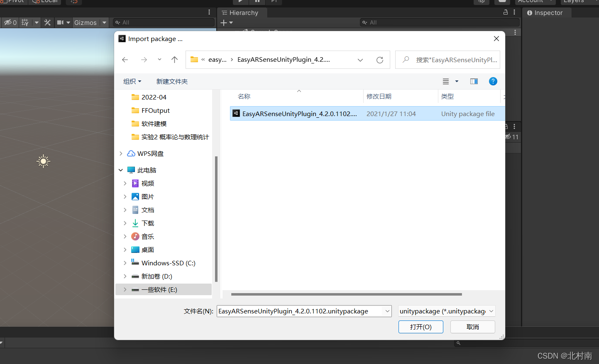Screen dimensions: 599x364
Task: Select the directional light sun gizmo
Action: 43,161
